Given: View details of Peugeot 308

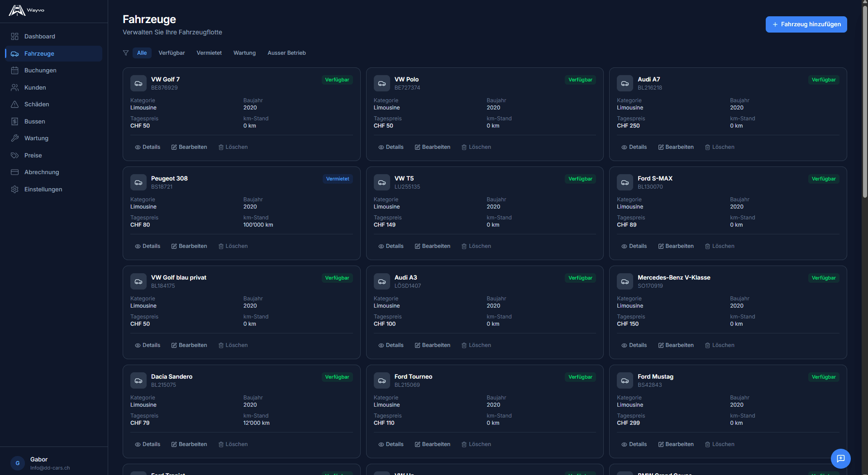Looking at the screenshot, I should (x=148, y=246).
